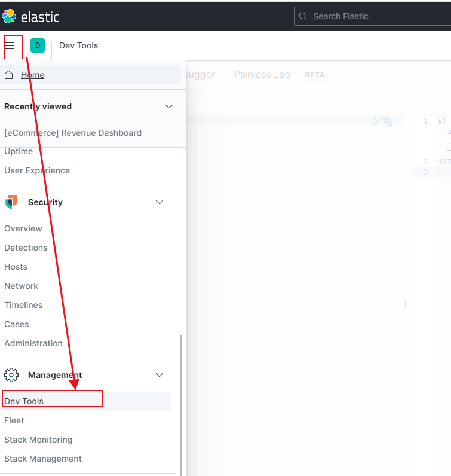This screenshot has height=476, width=451.
Task: Click the console pane resize handle
Action: (406, 304)
